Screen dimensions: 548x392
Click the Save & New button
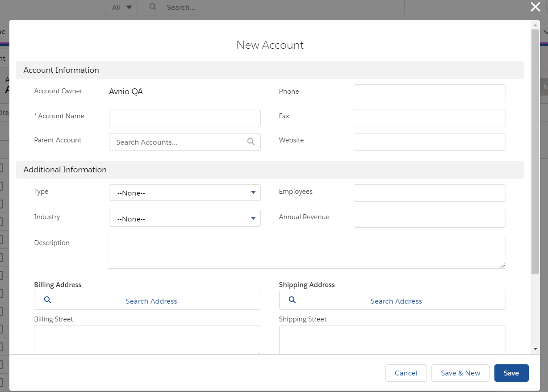click(x=460, y=373)
